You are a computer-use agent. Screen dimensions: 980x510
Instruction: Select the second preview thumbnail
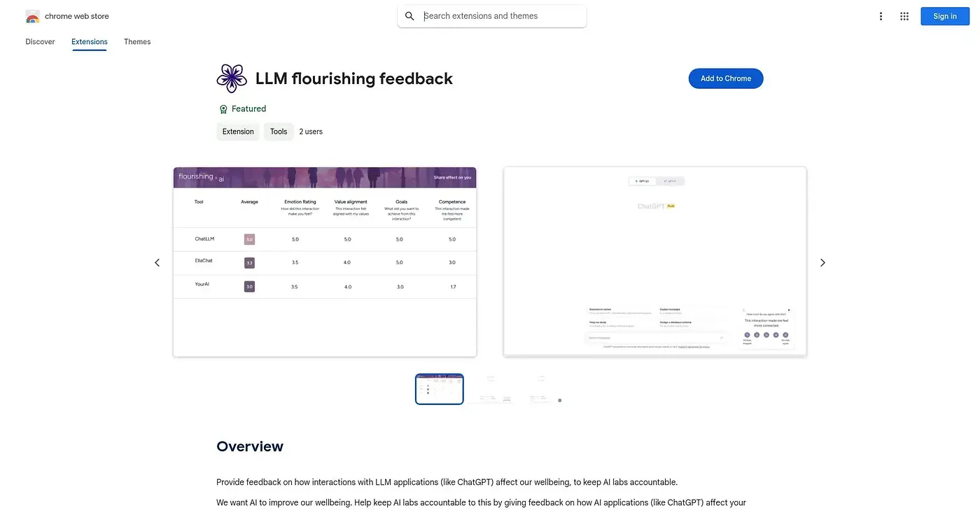(490, 389)
